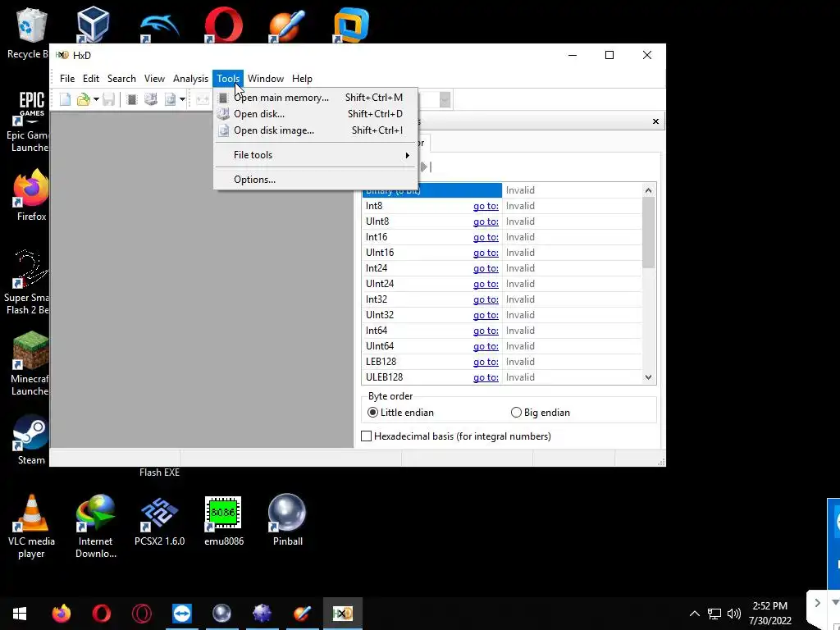Click the go to link for UInt32
Screen dimensions: 840x630
pos(486,315)
